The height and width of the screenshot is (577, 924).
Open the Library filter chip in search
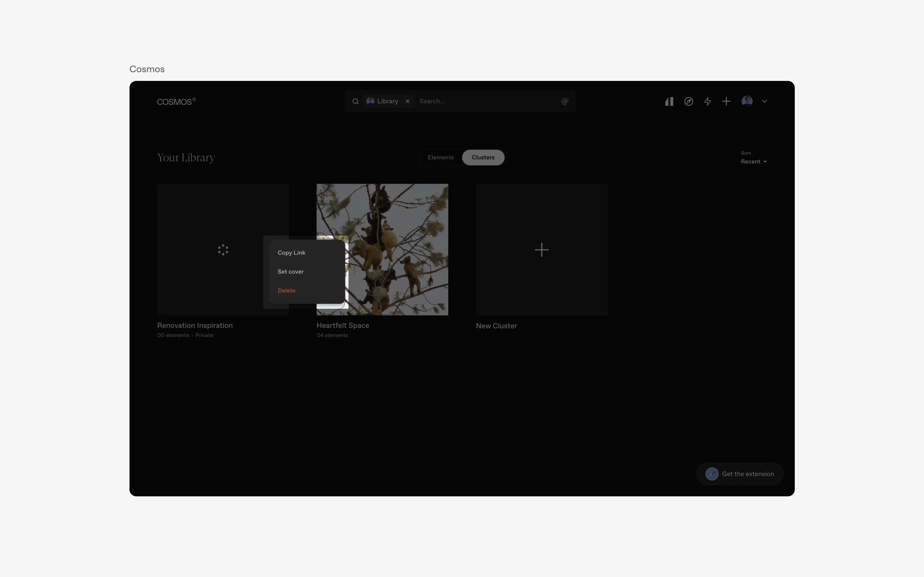click(x=386, y=101)
